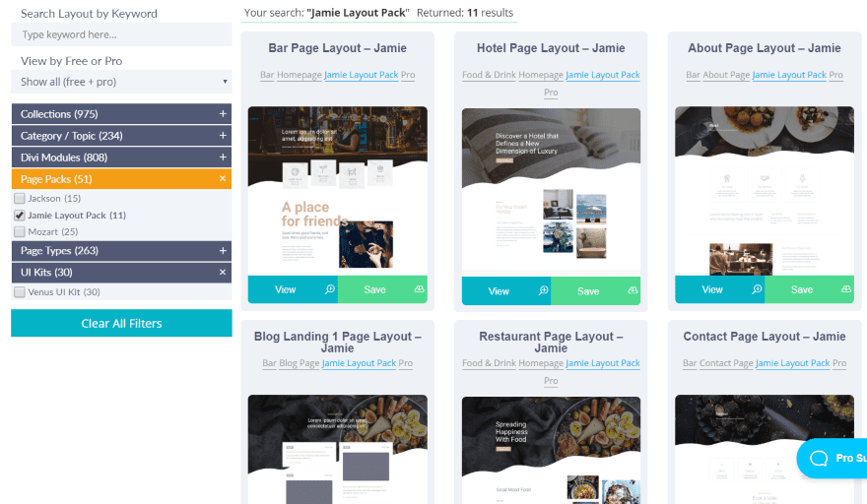Open the Show all (free + pro) dropdown
Viewport: 867px width, 504px height.
click(121, 82)
